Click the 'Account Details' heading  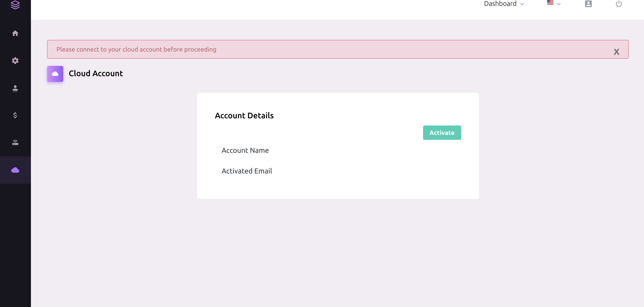(244, 115)
